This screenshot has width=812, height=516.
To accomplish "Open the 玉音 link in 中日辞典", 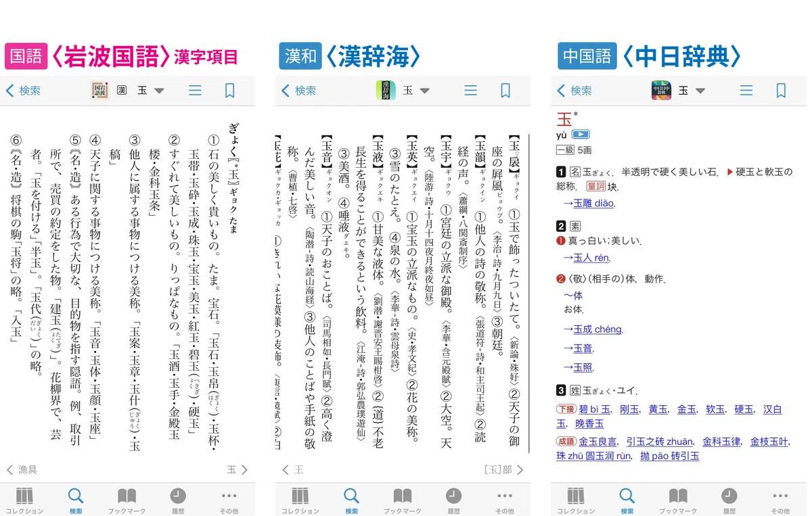I will pyautogui.click(x=583, y=348).
